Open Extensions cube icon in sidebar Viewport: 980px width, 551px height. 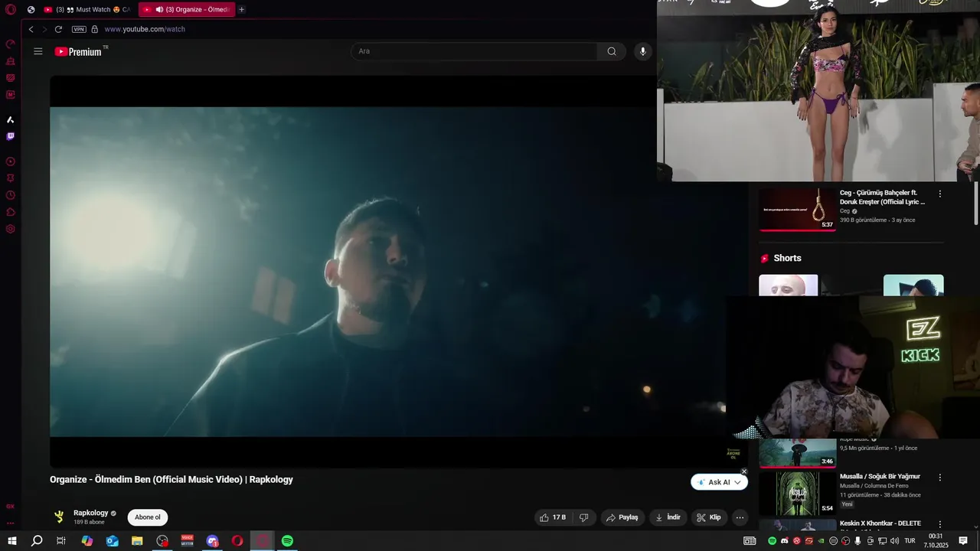click(x=11, y=212)
